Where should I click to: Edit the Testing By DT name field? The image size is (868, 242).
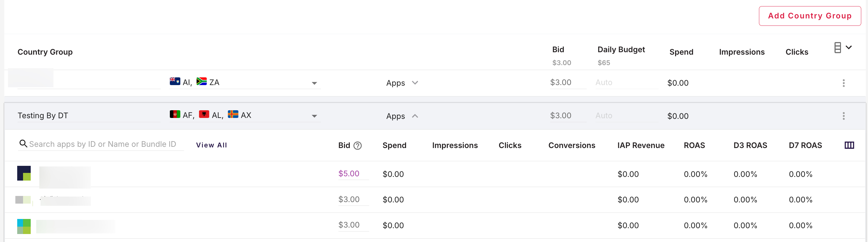point(88,115)
